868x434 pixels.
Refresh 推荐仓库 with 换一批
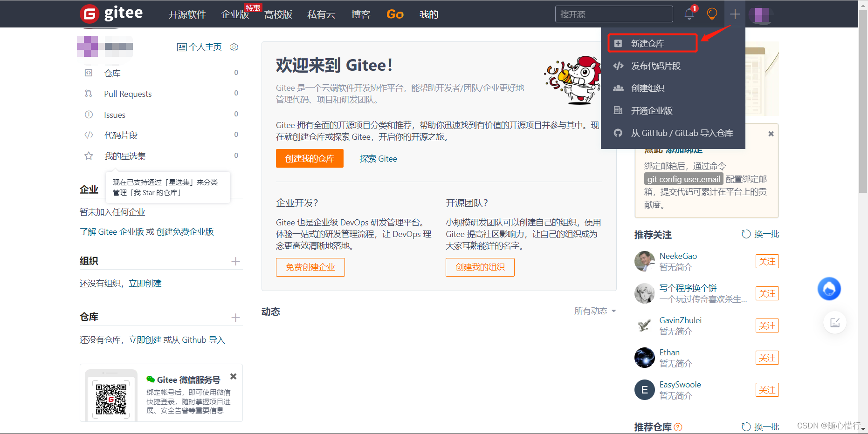[x=760, y=427]
